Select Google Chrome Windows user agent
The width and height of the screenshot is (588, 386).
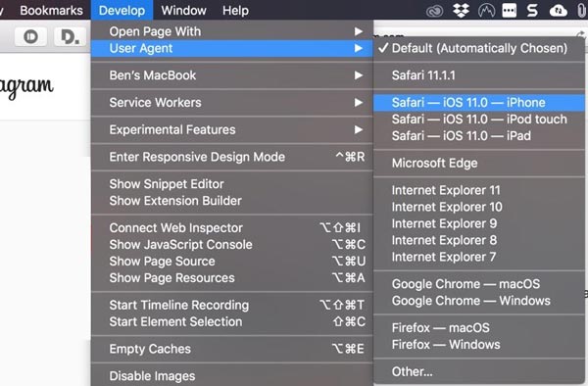[479, 301]
